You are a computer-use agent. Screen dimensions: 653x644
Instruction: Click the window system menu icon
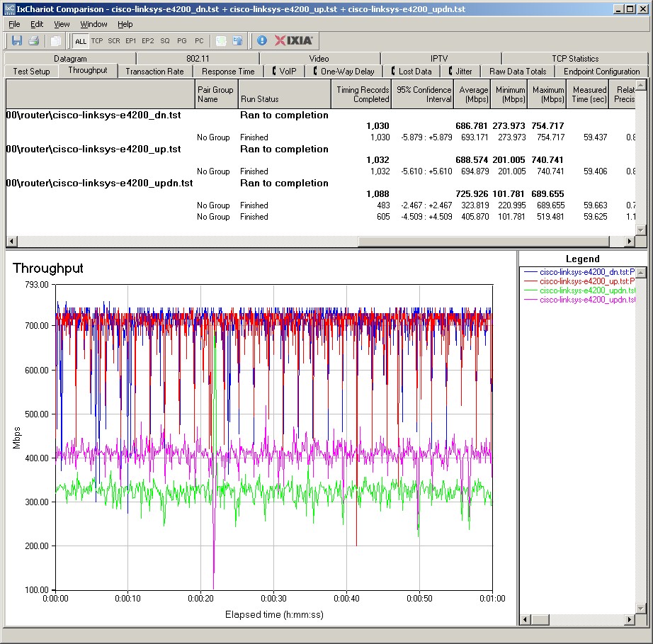pyautogui.click(x=9, y=9)
